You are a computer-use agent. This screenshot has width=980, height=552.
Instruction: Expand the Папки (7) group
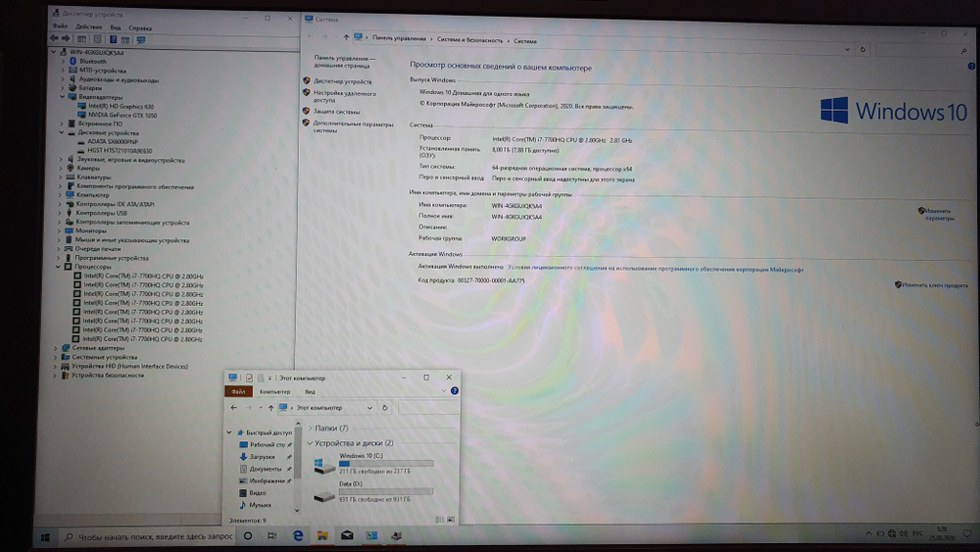pos(310,428)
